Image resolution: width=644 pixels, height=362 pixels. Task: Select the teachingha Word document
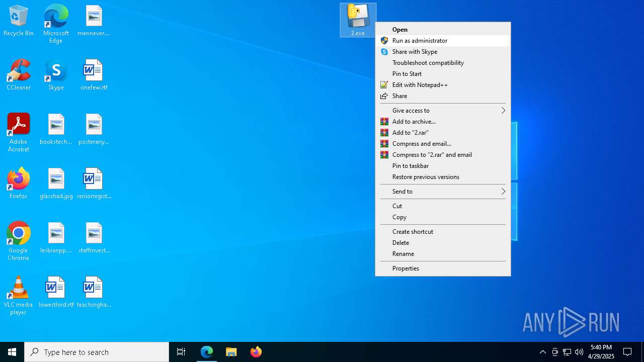pos(94,293)
